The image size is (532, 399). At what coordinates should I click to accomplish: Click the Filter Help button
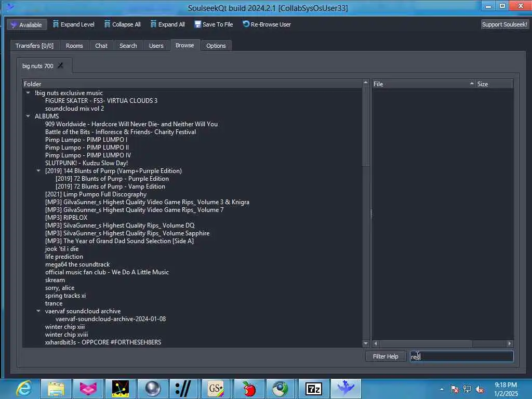[385, 356]
